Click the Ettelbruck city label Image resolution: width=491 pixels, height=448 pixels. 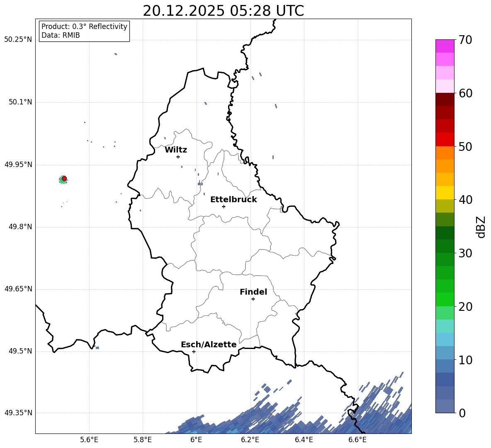click(233, 200)
